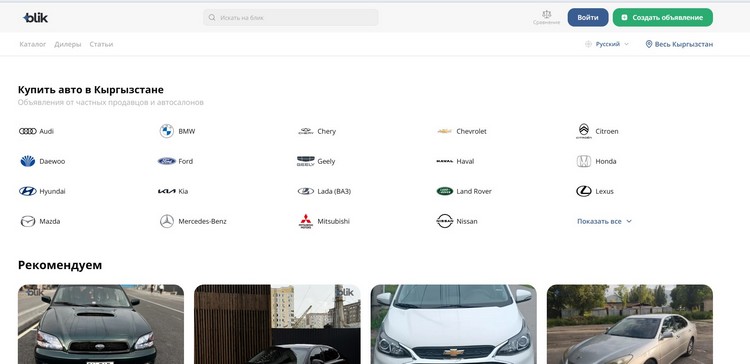Open the Статьи menu item

[101, 44]
